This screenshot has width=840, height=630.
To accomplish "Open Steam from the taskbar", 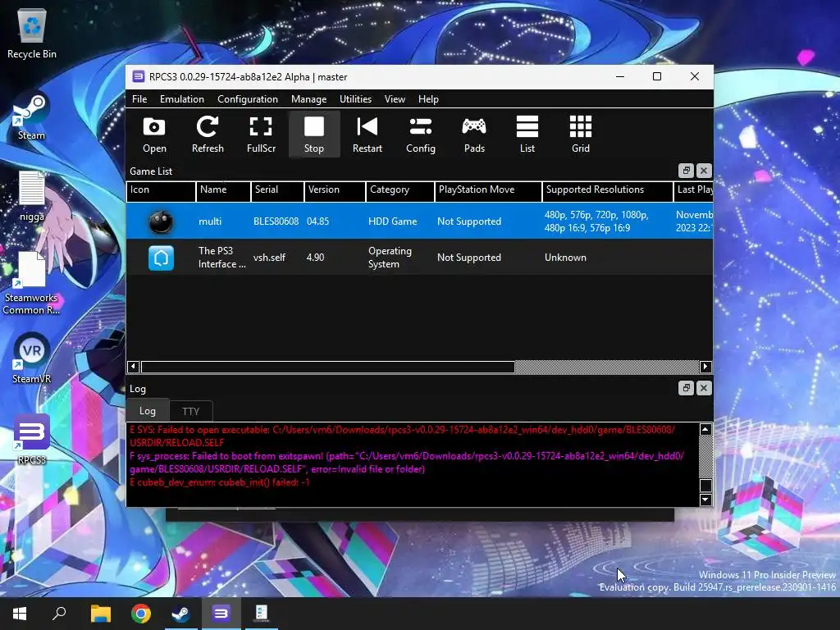I will point(180,614).
